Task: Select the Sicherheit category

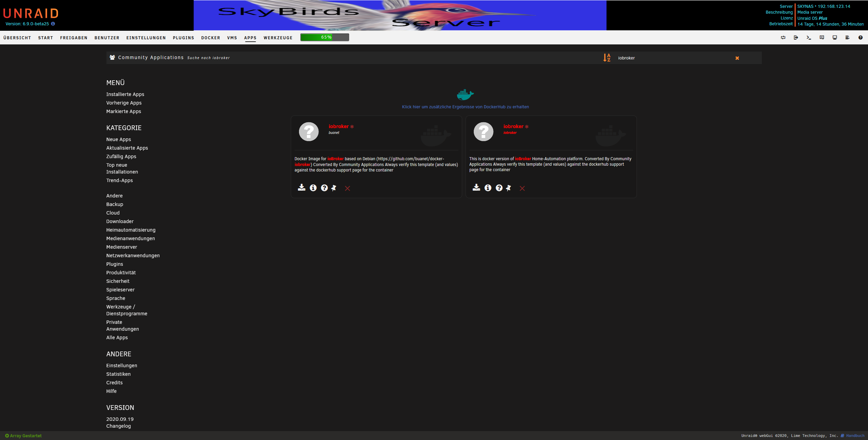Action: click(x=118, y=281)
